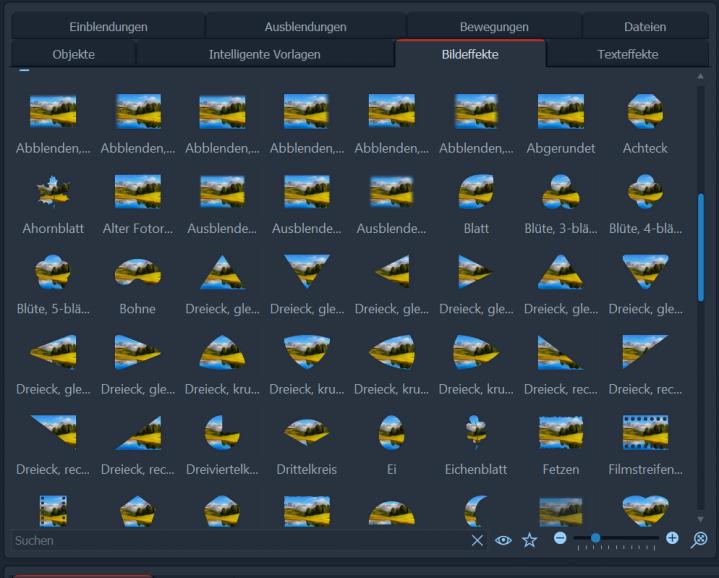Screen dimensions: 719x578
Task: Select the Achteck image effect
Action: point(644,111)
